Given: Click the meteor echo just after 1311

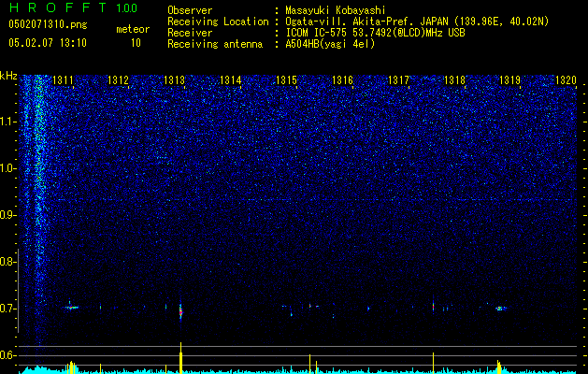Looking at the screenshot, I should click(x=72, y=307).
